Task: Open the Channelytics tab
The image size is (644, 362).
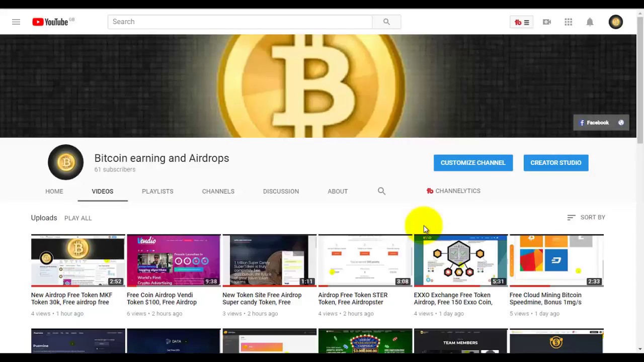Action: 453,191
